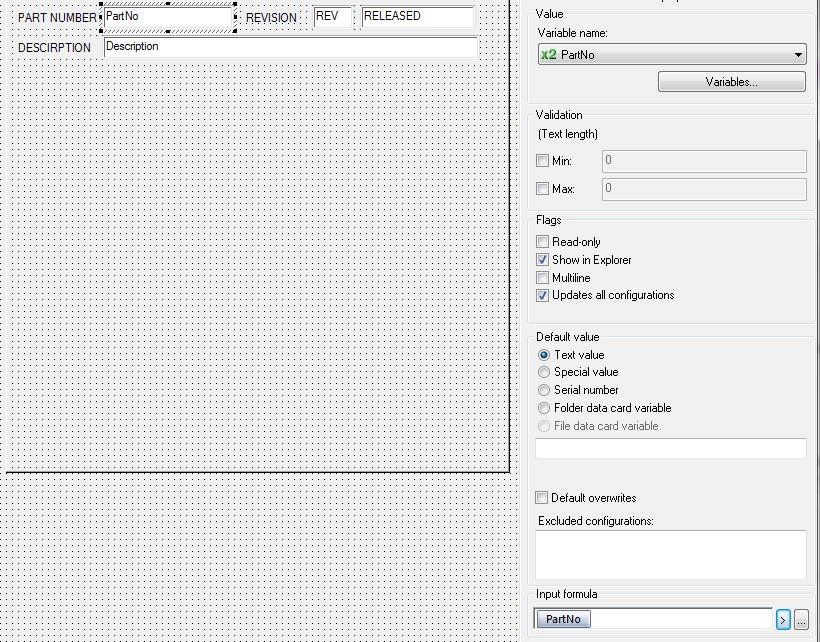The image size is (820, 642).
Task: Check the Read-only flag
Action: [542, 242]
